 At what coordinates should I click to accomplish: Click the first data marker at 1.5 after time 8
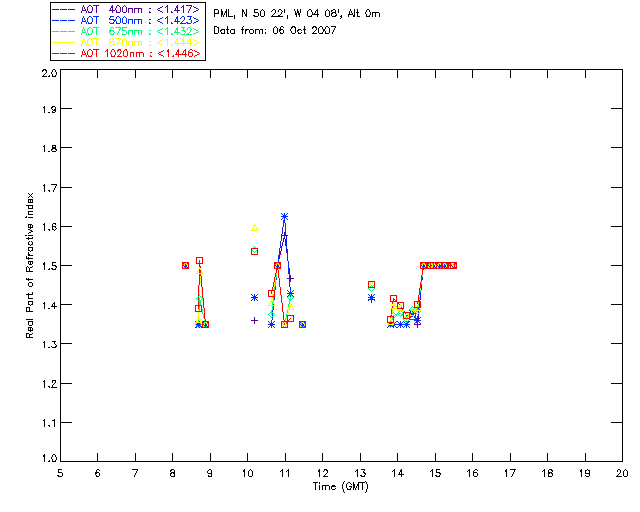185,265
